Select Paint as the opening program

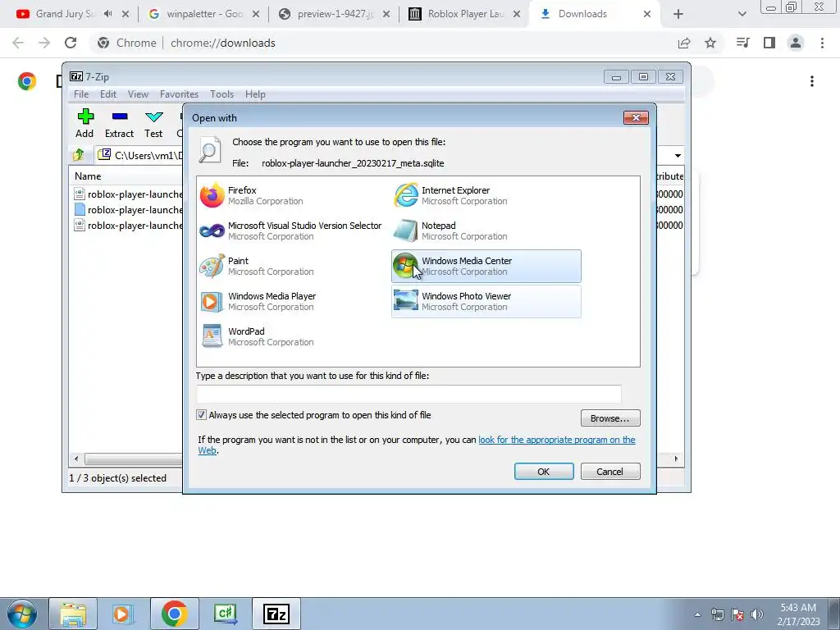pyautogui.click(x=292, y=267)
